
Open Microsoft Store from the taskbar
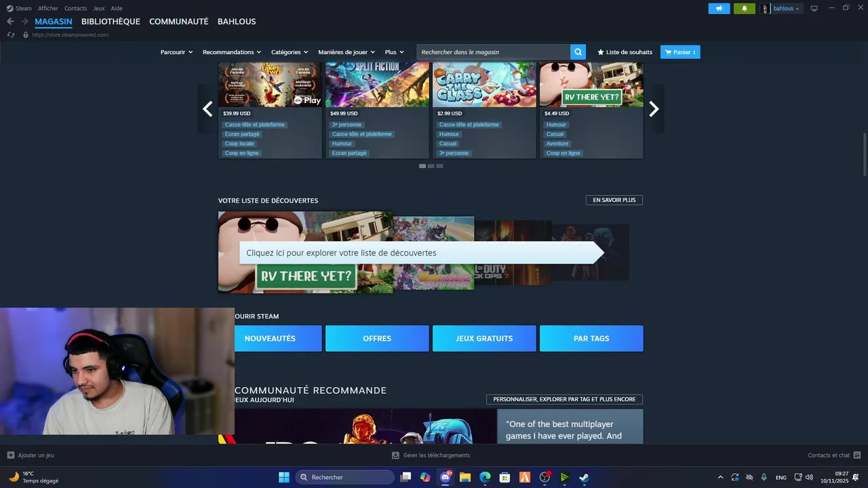[x=505, y=477]
